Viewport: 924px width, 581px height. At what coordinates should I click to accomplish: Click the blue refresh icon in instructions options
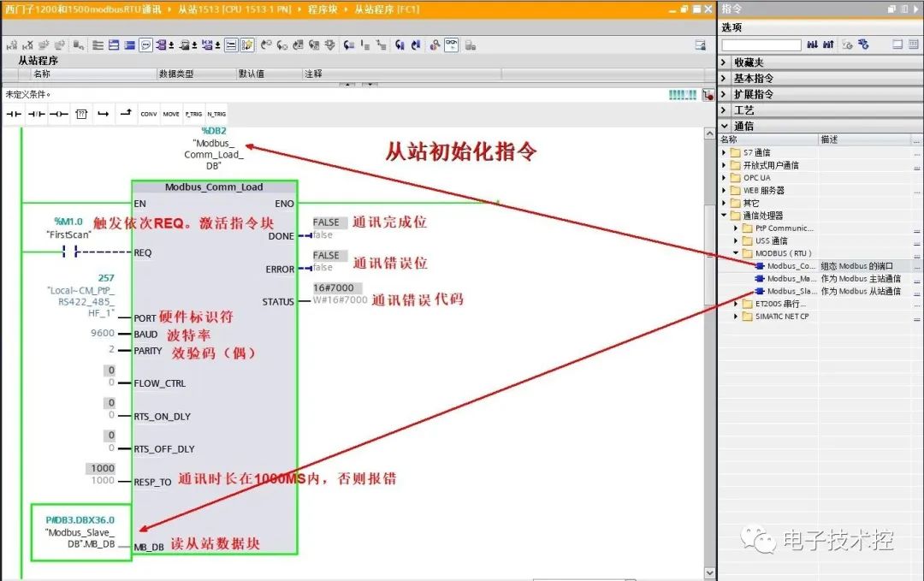(863, 44)
